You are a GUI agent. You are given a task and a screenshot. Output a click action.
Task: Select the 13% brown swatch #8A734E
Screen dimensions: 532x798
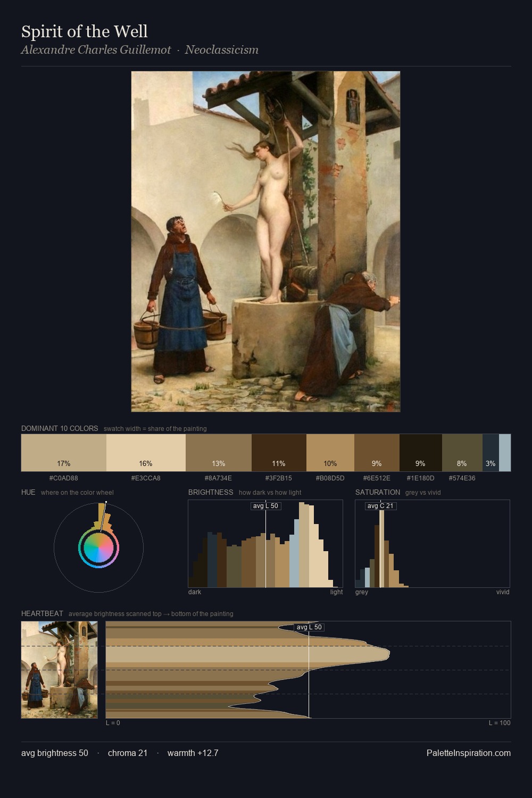[x=219, y=453]
